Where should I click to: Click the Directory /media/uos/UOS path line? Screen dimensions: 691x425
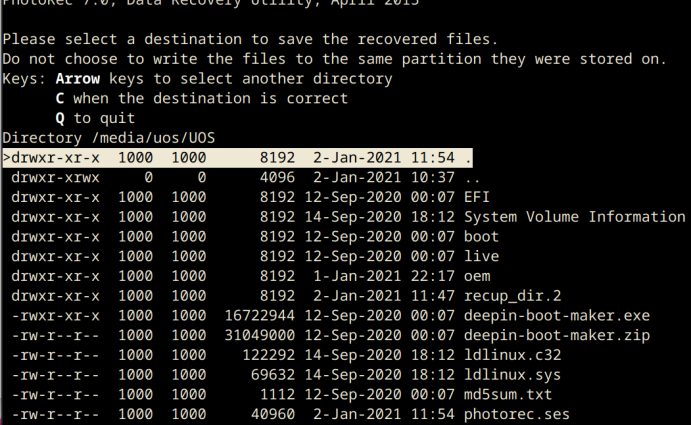[108, 138]
